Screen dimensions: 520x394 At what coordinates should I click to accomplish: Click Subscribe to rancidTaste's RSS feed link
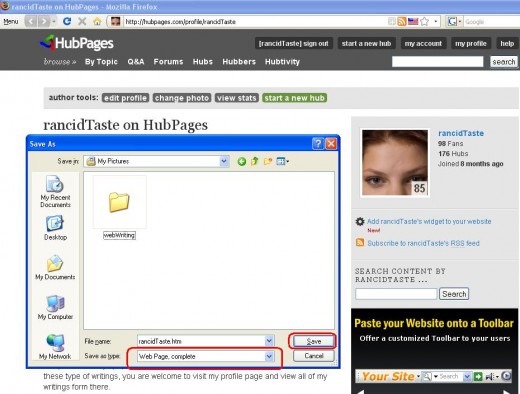(423, 243)
